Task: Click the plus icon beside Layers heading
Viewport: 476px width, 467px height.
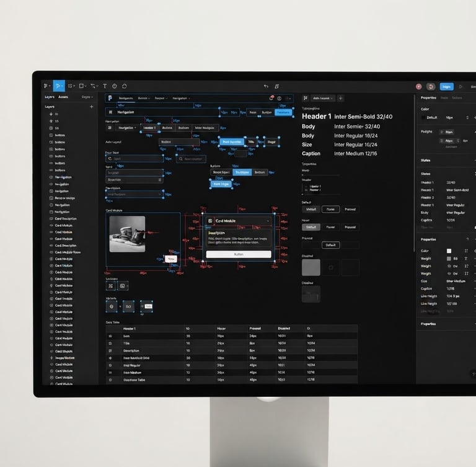Action: [91, 107]
